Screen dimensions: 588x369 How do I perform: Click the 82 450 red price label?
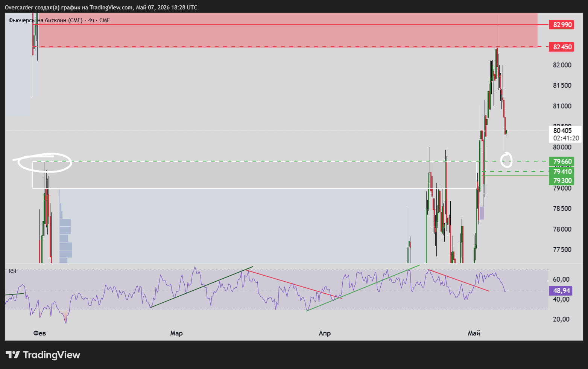[x=561, y=47]
